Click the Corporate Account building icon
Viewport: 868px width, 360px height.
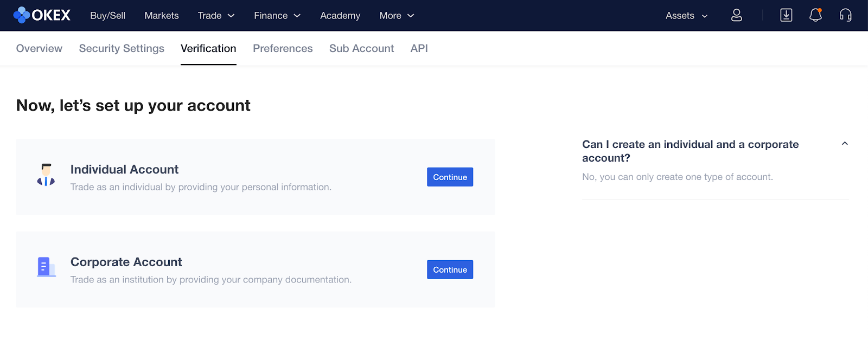point(46,267)
